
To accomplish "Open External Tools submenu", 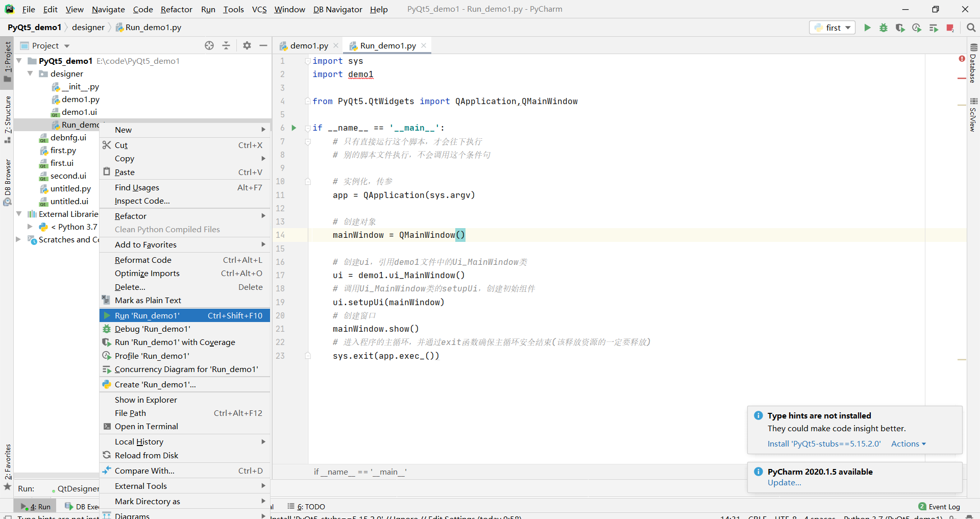I will pos(185,486).
